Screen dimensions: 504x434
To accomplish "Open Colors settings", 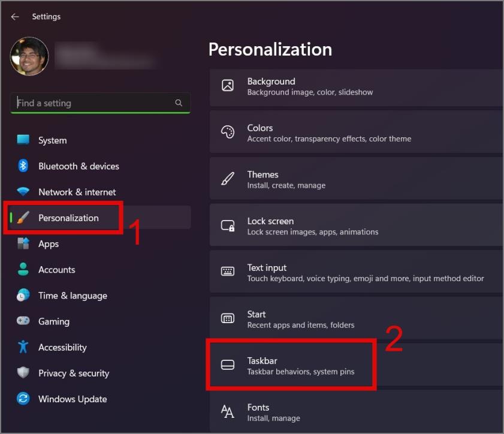I will (x=356, y=132).
